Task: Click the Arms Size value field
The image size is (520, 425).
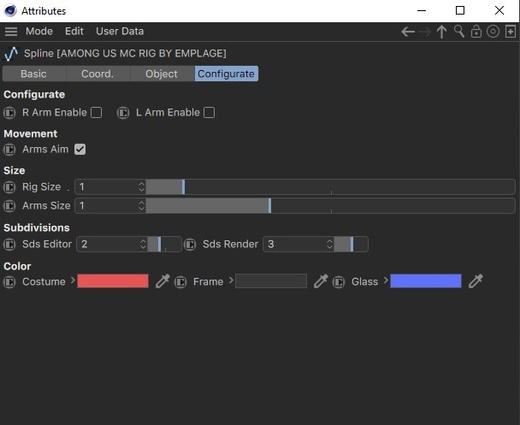Action: point(107,206)
